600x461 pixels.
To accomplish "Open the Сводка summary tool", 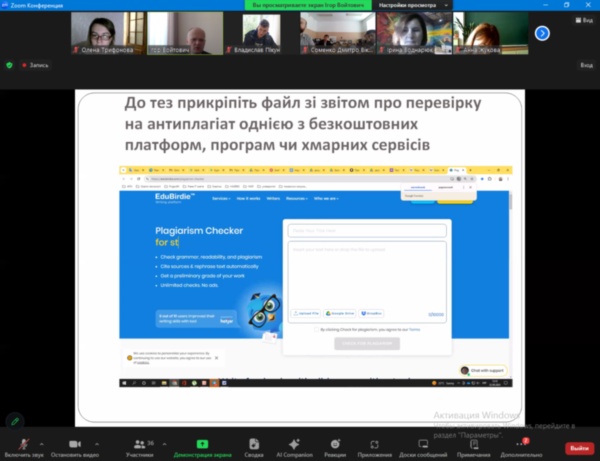I will pos(254,444).
